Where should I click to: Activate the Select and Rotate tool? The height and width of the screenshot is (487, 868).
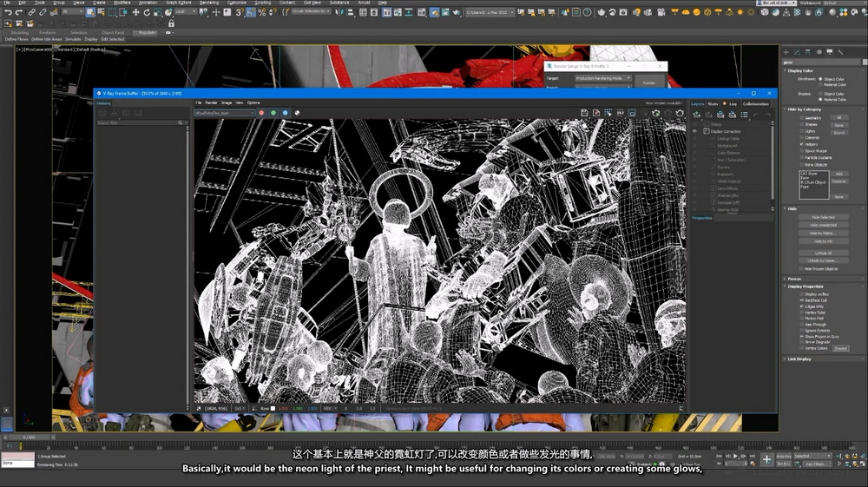[147, 12]
